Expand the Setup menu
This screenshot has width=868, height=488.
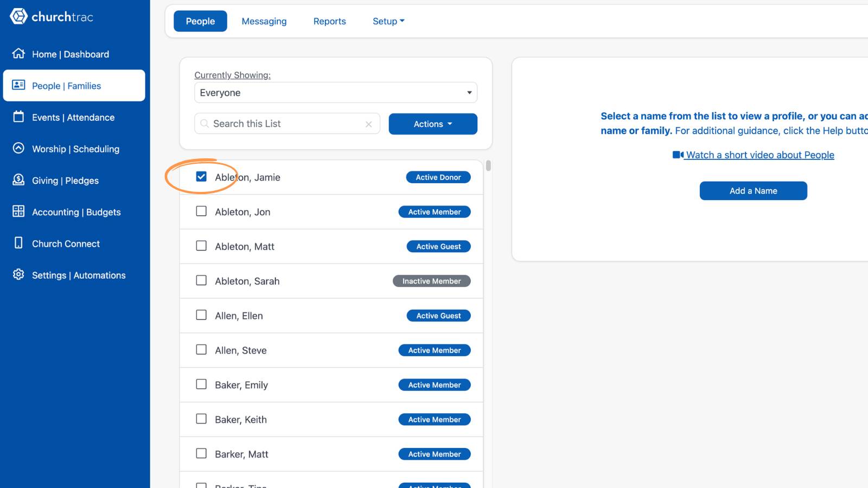point(388,21)
